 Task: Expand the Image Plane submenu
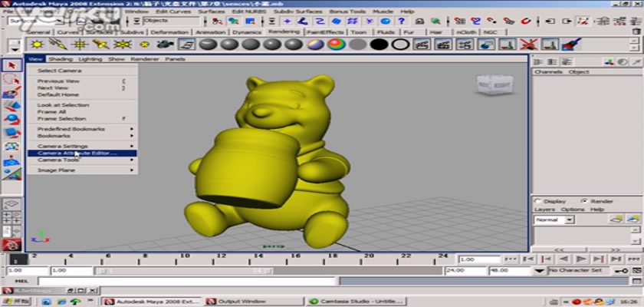pyautogui.click(x=82, y=170)
